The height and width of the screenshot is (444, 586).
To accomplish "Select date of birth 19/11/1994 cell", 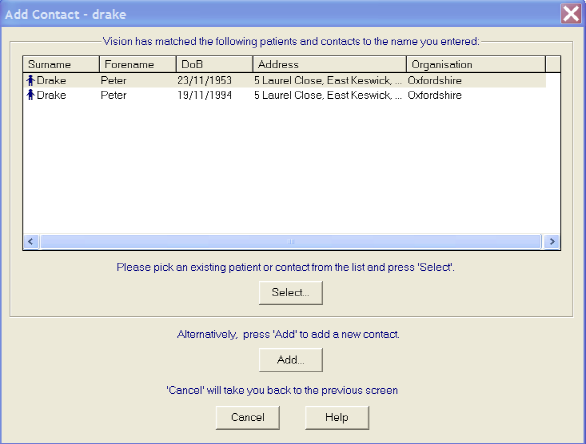I will [x=204, y=95].
